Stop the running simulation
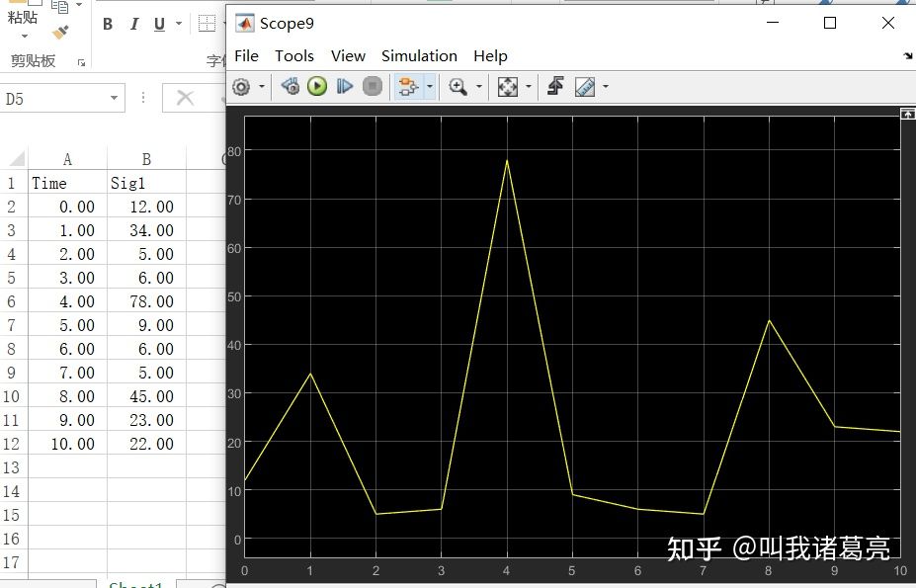Screen dimensions: 916x588 pos(372,86)
